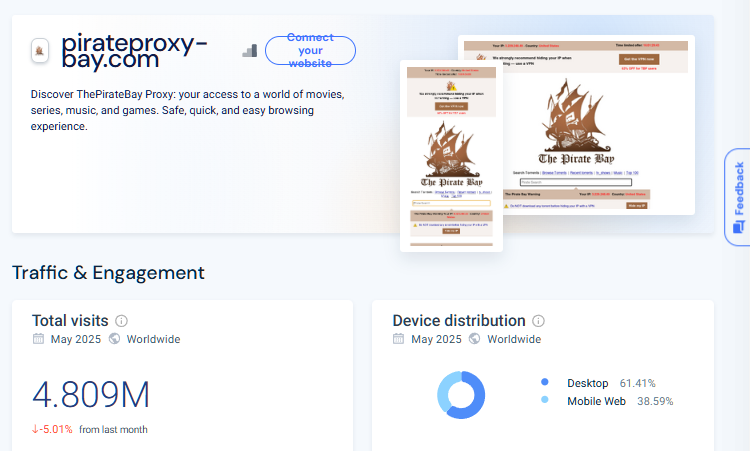750x451 pixels.
Task: Click the Feedback tab chat icon
Action: 739,227
